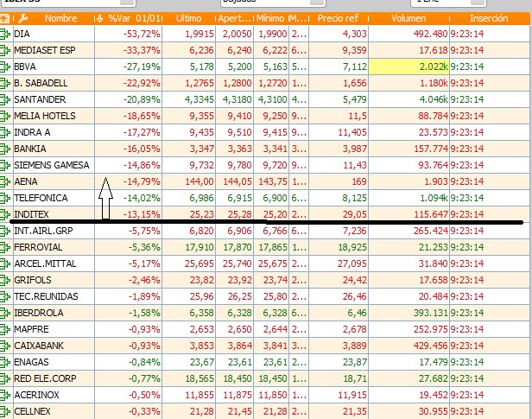This screenshot has height=419, width=532.
Task: Click ARCEL.MITTAL's reference price 27,095
Action: click(351, 263)
